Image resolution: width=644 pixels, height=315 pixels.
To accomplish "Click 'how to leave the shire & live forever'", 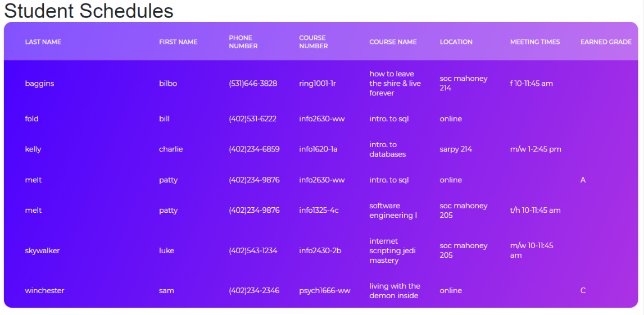I will (395, 83).
